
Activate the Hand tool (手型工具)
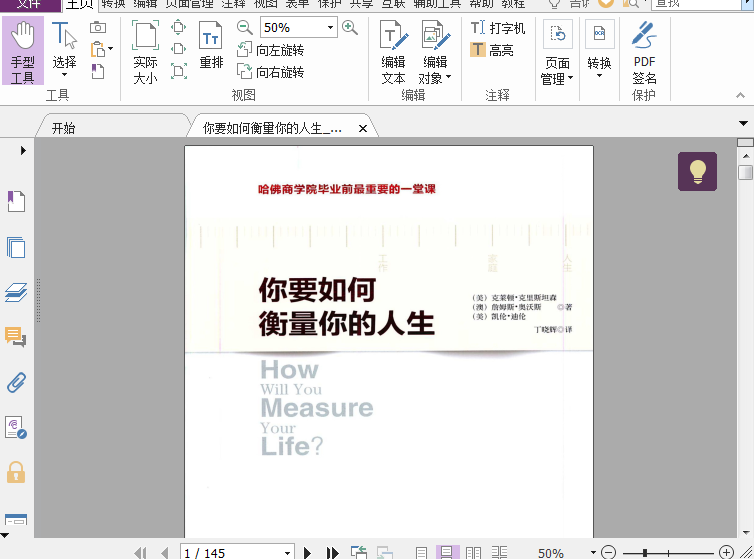click(x=23, y=51)
